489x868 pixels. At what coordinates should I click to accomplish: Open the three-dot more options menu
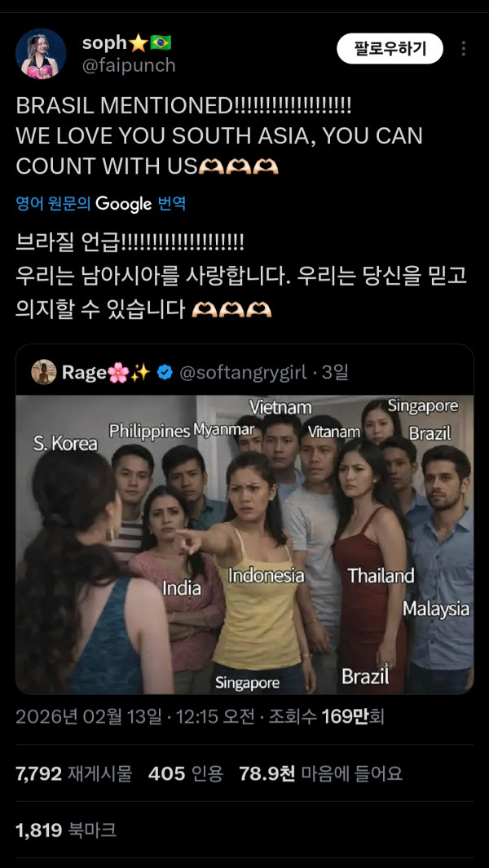coord(464,49)
